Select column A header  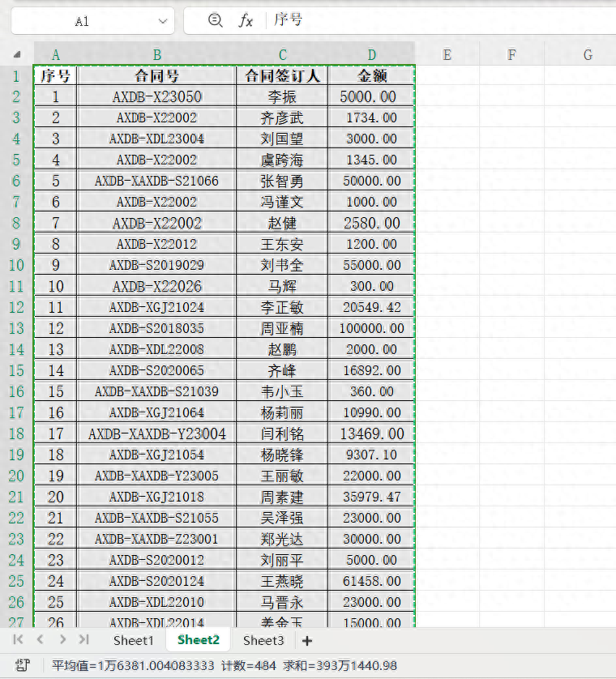(x=55, y=54)
